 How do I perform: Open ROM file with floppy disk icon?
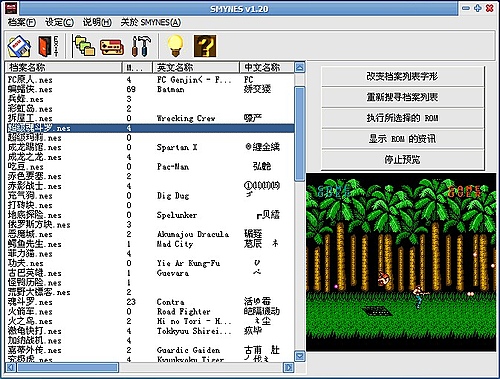point(19,46)
